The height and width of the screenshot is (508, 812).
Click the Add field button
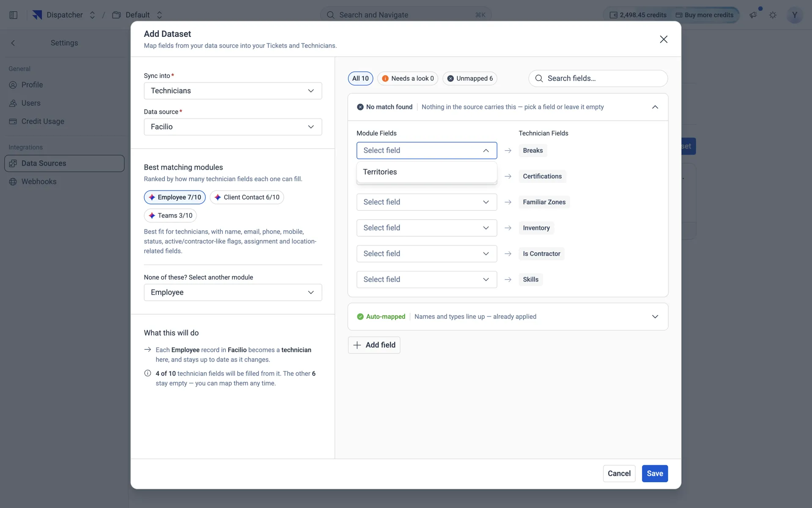[x=374, y=345]
